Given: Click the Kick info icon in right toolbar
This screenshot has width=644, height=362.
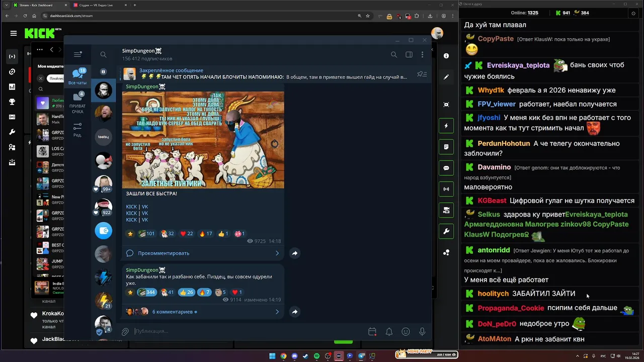Looking at the screenshot, I should tap(446, 56).
